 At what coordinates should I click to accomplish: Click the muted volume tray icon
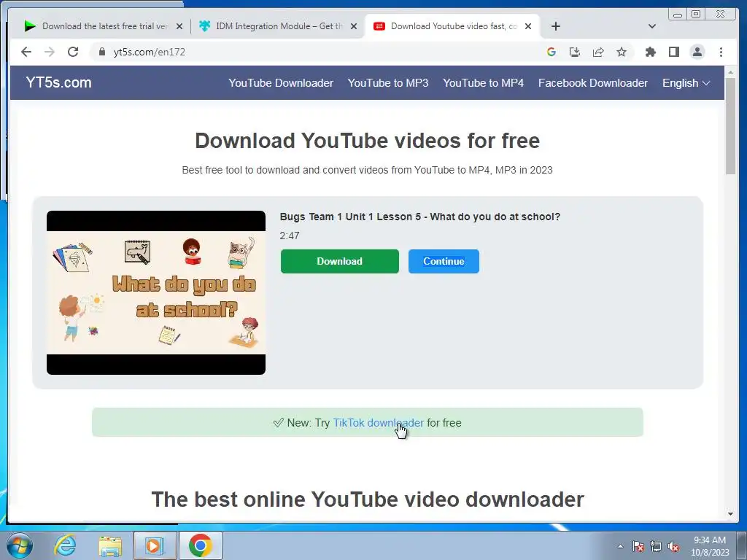point(673,546)
